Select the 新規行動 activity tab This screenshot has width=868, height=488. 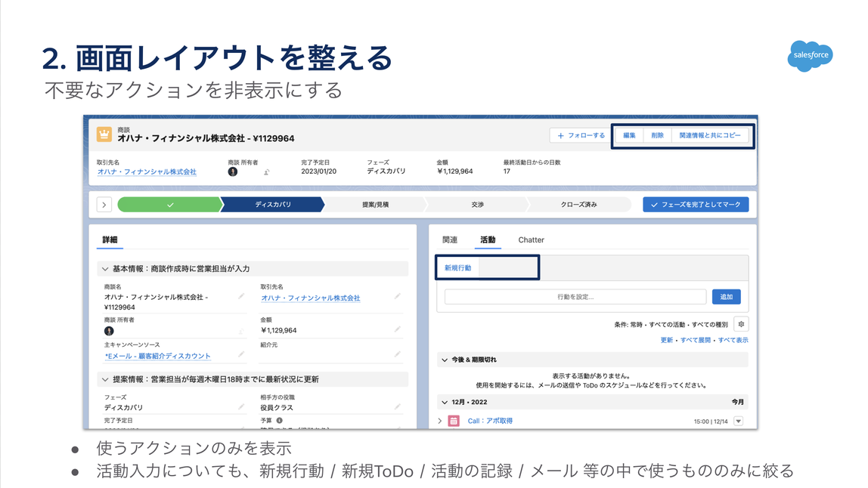(457, 267)
